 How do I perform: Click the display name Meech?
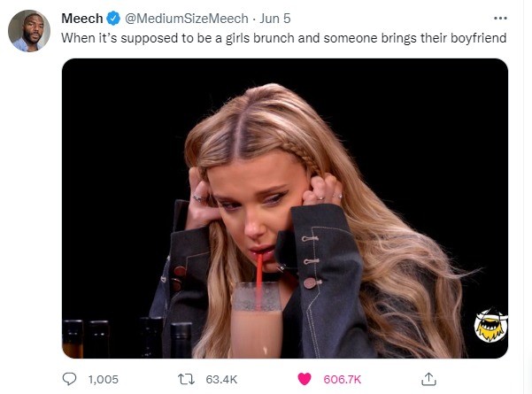point(82,19)
